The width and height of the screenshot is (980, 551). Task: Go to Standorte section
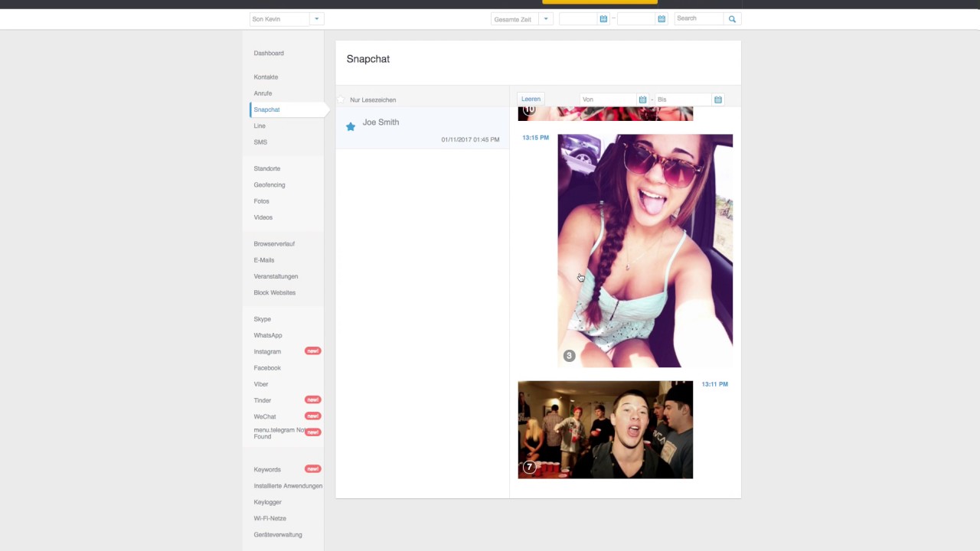267,168
